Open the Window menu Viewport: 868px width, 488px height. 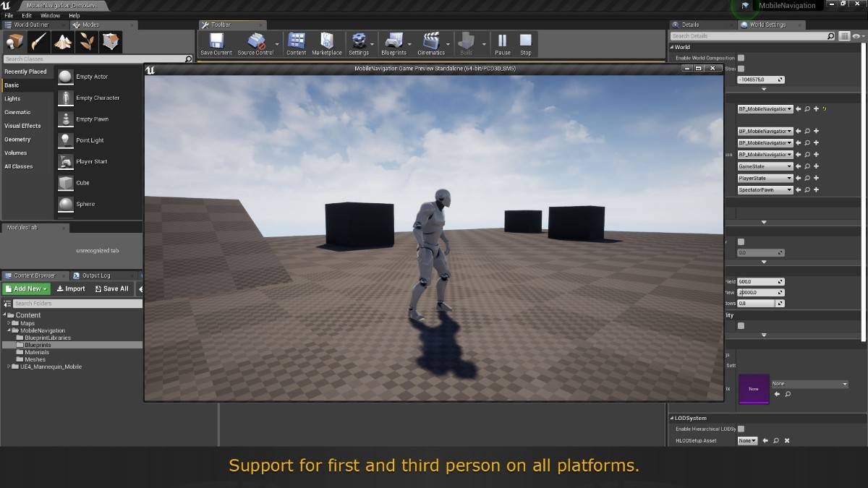coord(50,15)
